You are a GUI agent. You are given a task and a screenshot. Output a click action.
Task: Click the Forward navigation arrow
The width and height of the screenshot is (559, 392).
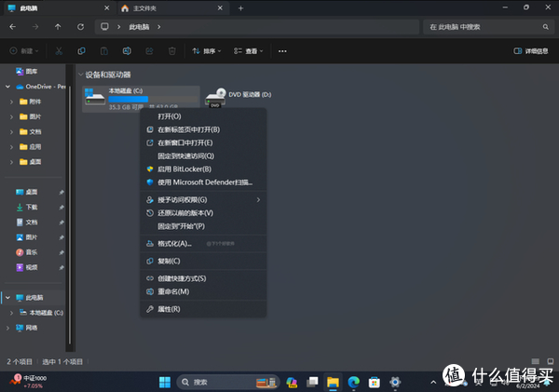pos(35,27)
